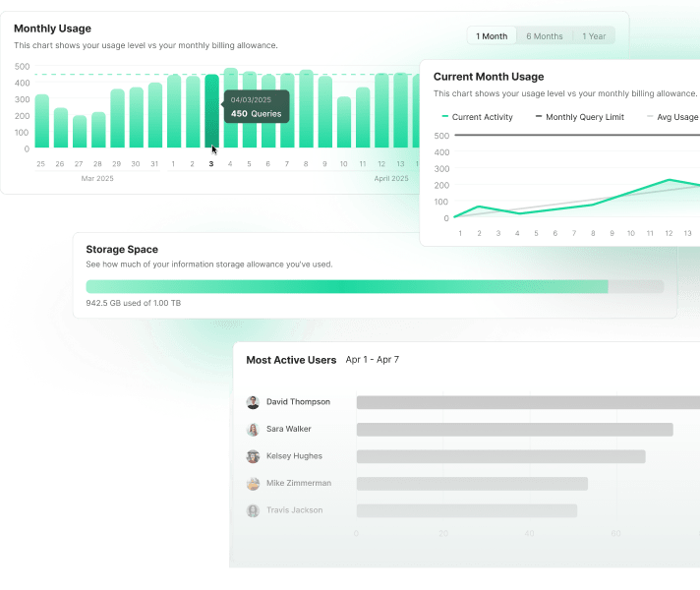This screenshot has height=590, width=700.
Task: Switch to the 1 Year tab
Action: 594,36
